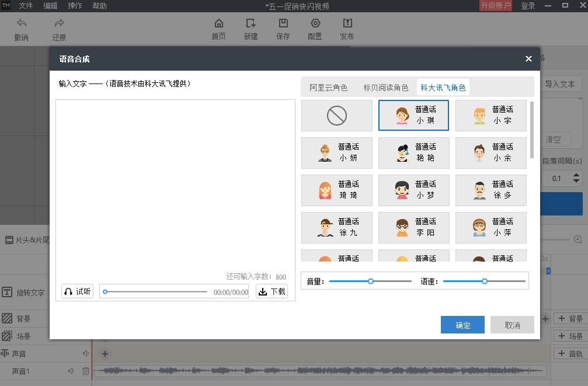Go to Home (首页) icon
Viewport: 588px width, 386px height.
tap(218, 24)
